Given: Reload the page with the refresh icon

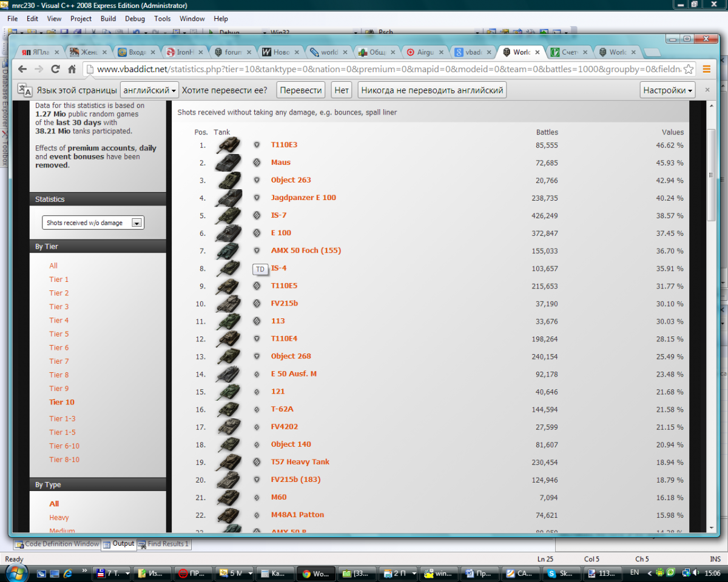Looking at the screenshot, I should coord(55,69).
